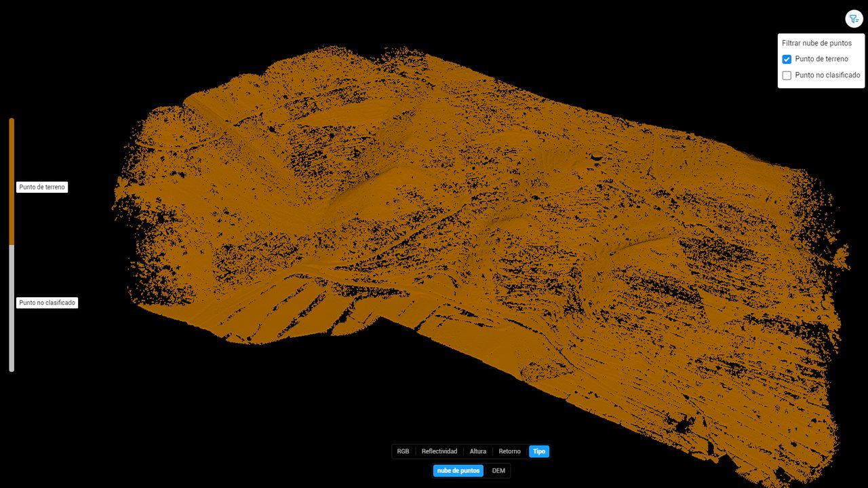Select the Altura display mode
868x488 pixels.
click(478, 451)
